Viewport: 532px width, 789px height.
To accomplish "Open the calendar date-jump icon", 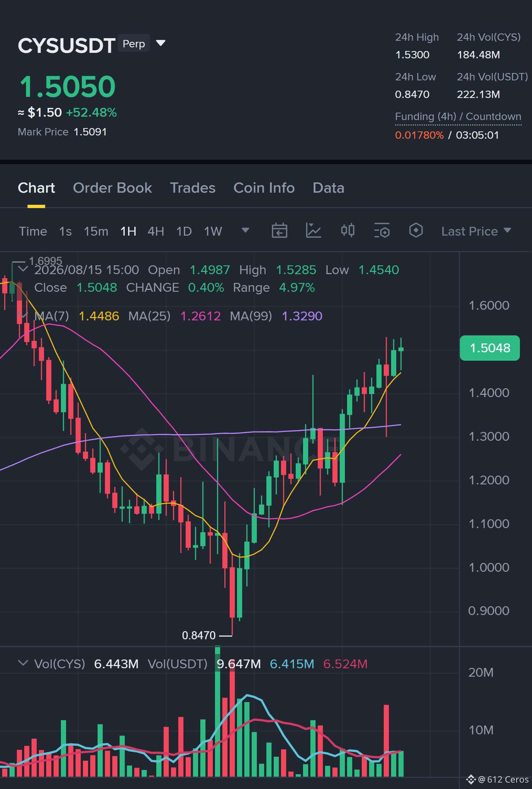I will [x=279, y=231].
